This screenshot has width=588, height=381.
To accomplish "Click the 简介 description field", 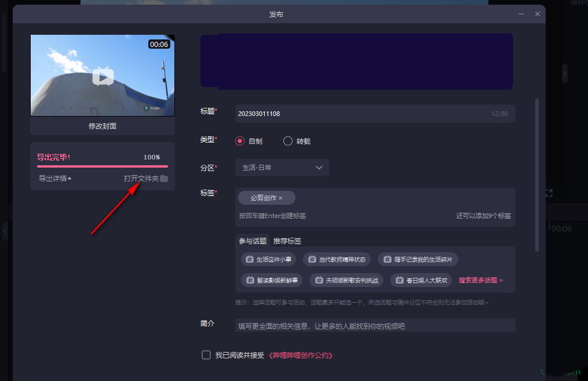I will pos(375,325).
